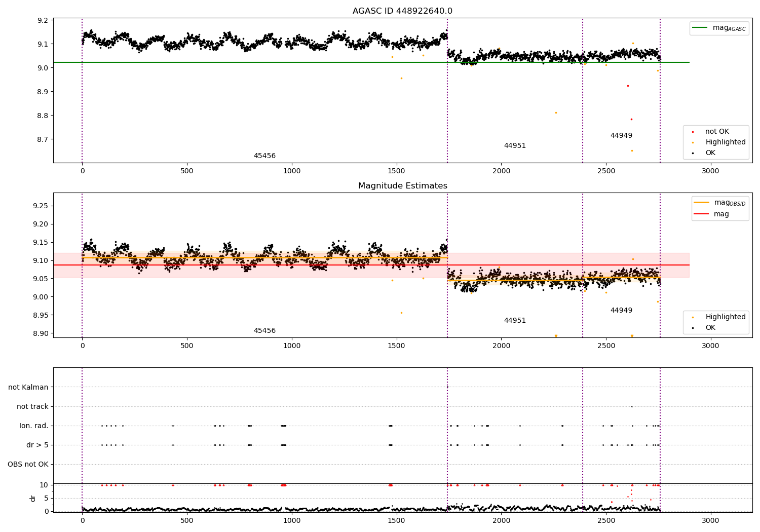Select 'OK' legend entry in the top plot
This screenshot has width=760, height=532.
(x=710, y=153)
